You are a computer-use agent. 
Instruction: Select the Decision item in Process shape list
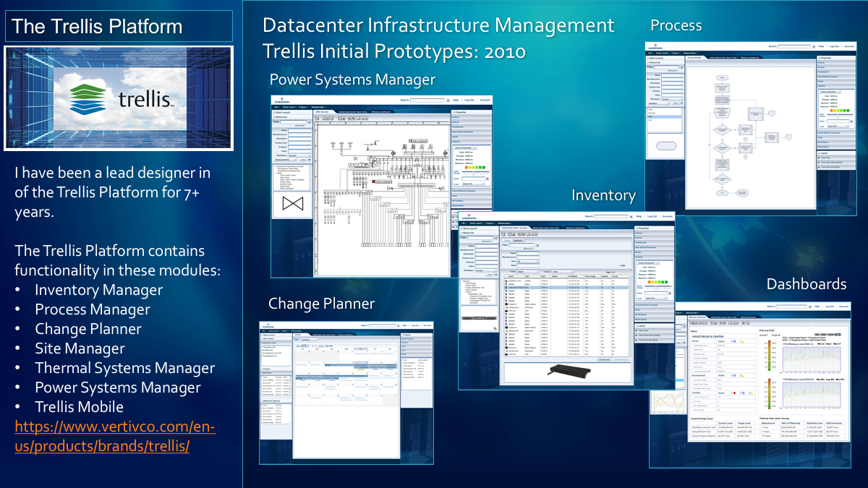(x=664, y=113)
